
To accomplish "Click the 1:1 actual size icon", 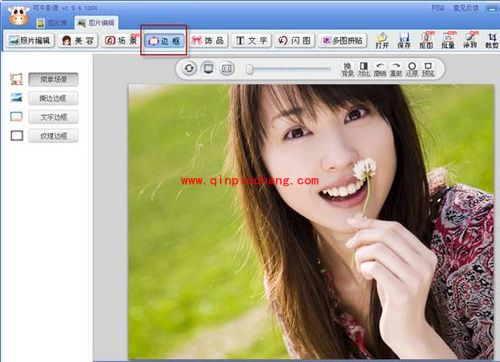I will click(x=227, y=69).
